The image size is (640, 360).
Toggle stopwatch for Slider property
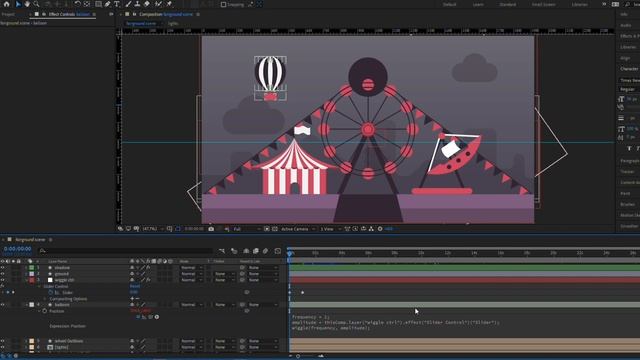pos(51,292)
